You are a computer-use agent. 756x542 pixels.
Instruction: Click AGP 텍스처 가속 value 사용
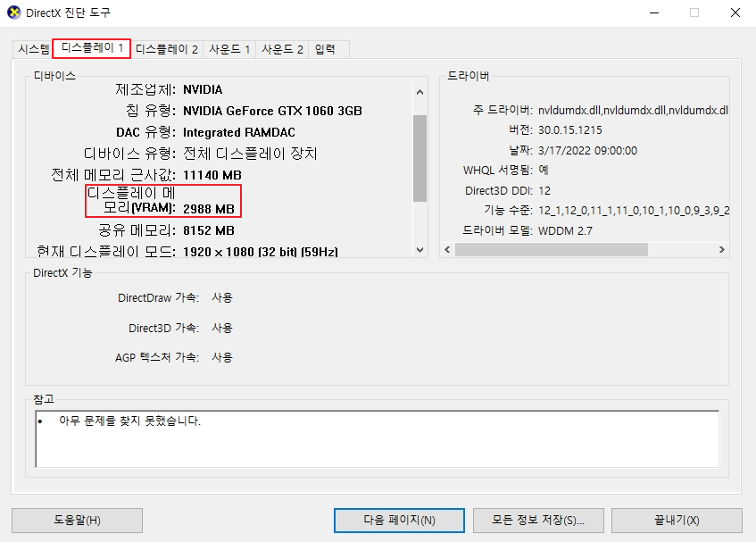pos(222,358)
